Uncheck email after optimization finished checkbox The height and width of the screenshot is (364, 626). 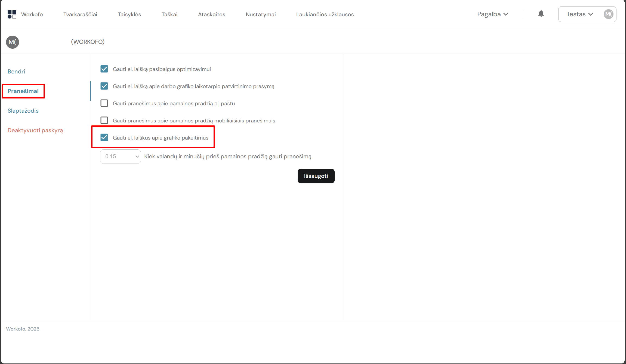click(x=104, y=69)
